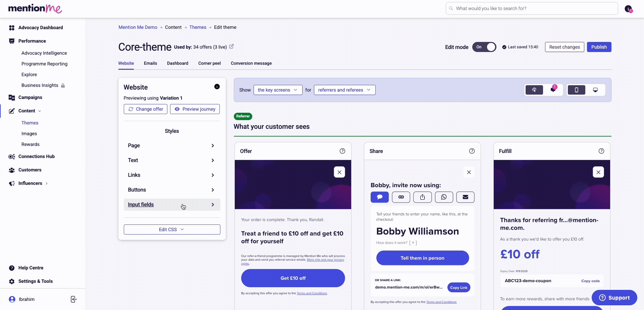Expand the Influencers sidebar menu
The image size is (644, 310).
tap(47, 184)
